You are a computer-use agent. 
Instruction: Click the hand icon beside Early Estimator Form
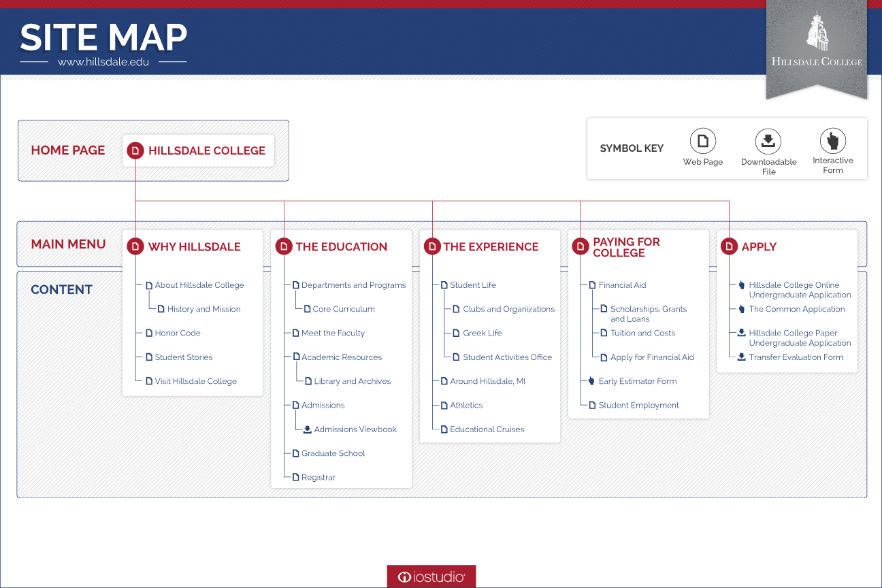tap(592, 381)
